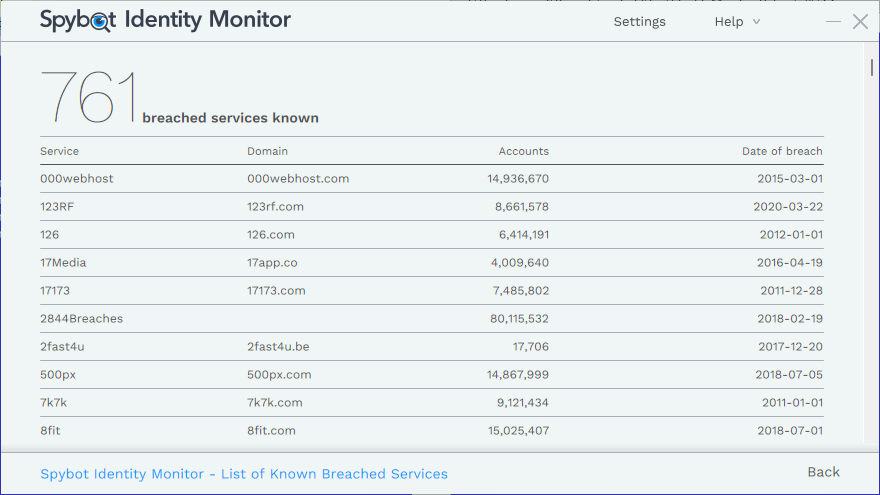This screenshot has width=880, height=495.
Task: Click the vertical scrollbar thumb
Action: point(872,67)
